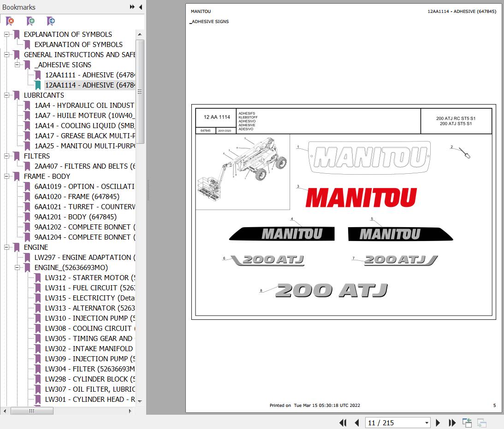This screenshot has height=429, width=504.
Task: Collapse the LUBRICANTS section
Action: 6,95
